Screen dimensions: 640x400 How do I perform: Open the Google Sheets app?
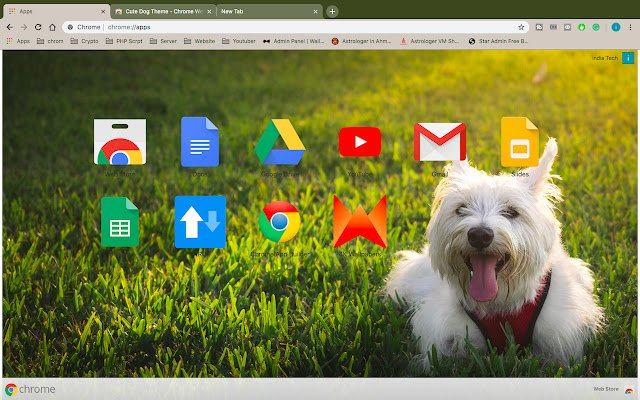click(119, 221)
